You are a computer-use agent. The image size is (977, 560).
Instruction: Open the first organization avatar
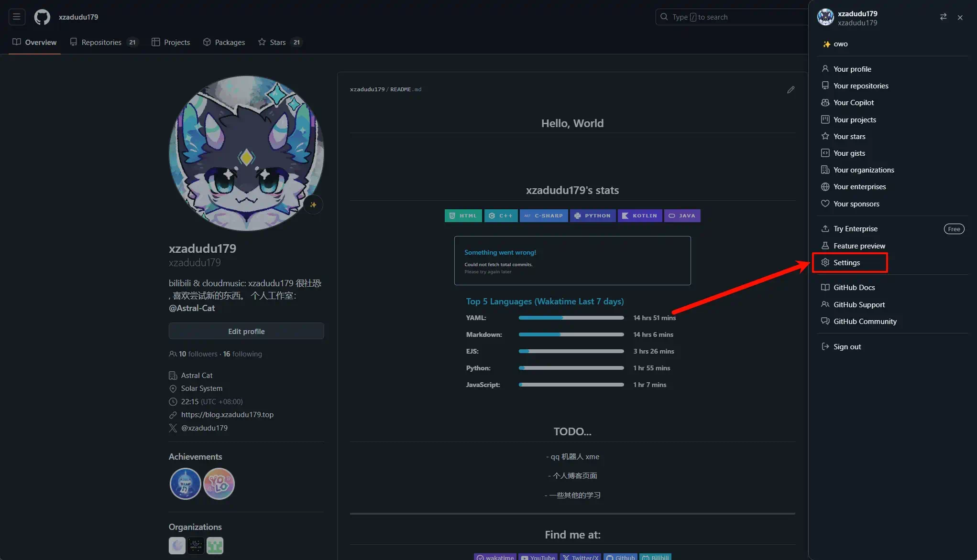coord(177,545)
